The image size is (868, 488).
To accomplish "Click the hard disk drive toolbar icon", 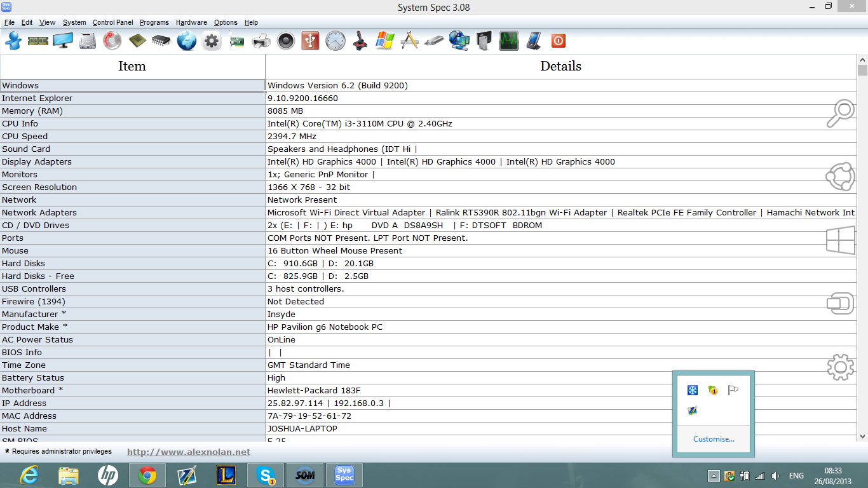I will [x=88, y=41].
